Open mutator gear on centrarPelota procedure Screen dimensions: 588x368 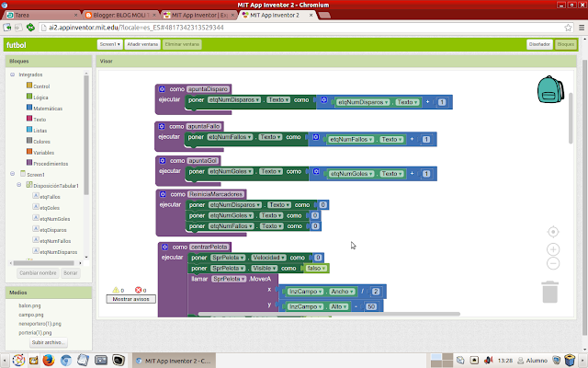[164, 247]
